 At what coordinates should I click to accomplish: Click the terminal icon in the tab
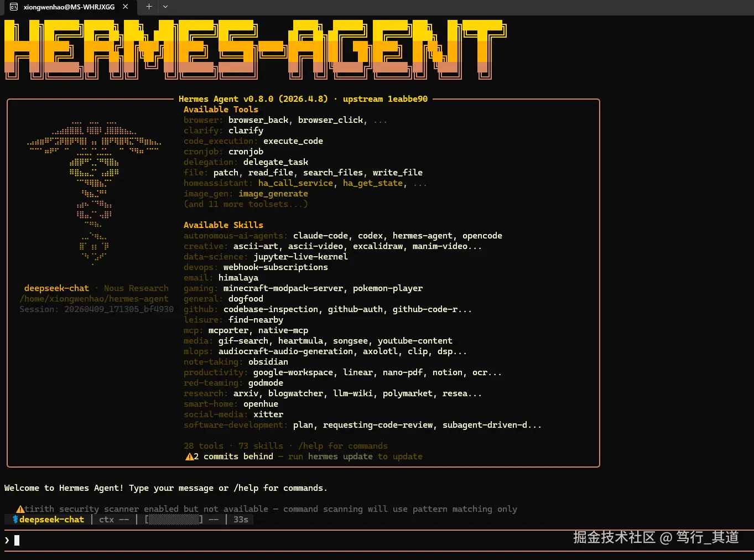(x=14, y=7)
